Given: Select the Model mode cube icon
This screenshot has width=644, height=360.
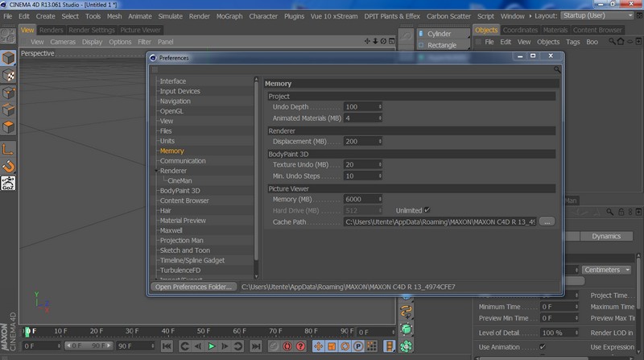Looking at the screenshot, I should 8,58.
